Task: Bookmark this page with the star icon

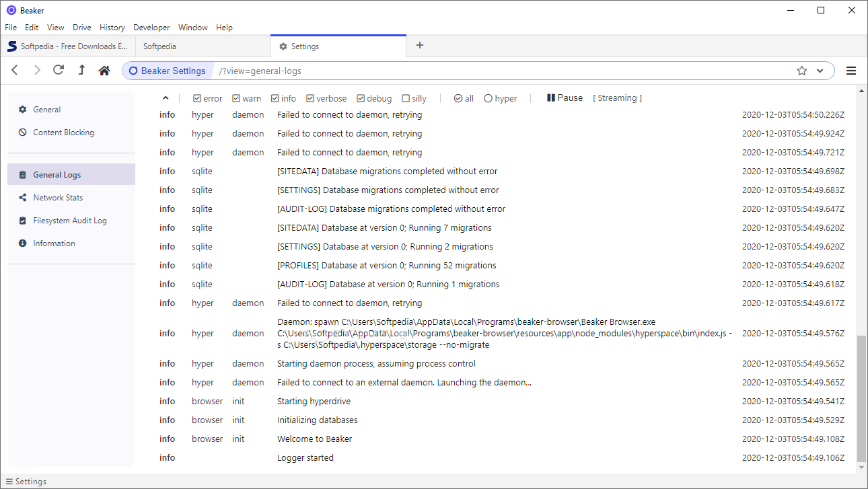Action: coord(801,71)
